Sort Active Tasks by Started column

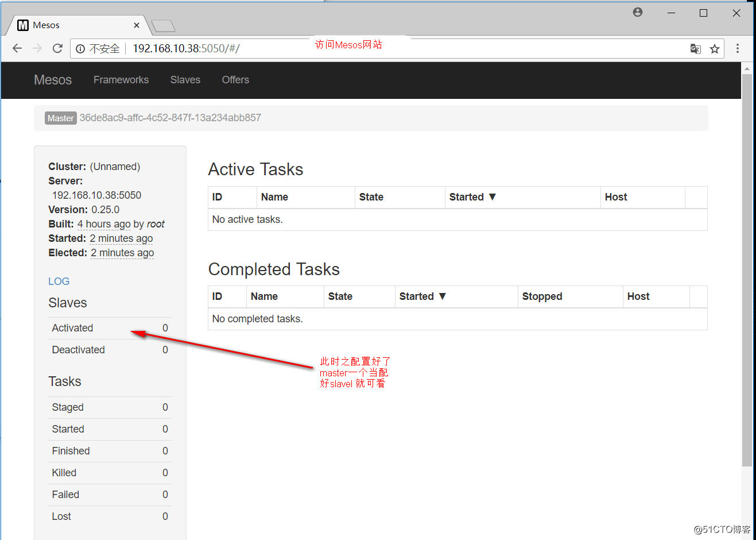(x=522, y=197)
